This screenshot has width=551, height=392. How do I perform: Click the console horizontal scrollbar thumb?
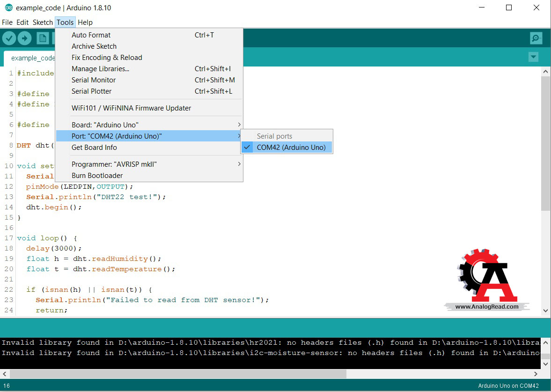pyautogui.click(x=178, y=374)
